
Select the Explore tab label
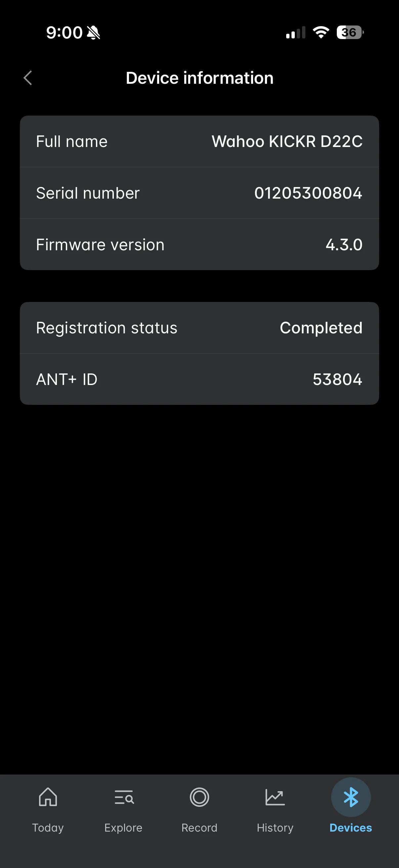124,828
